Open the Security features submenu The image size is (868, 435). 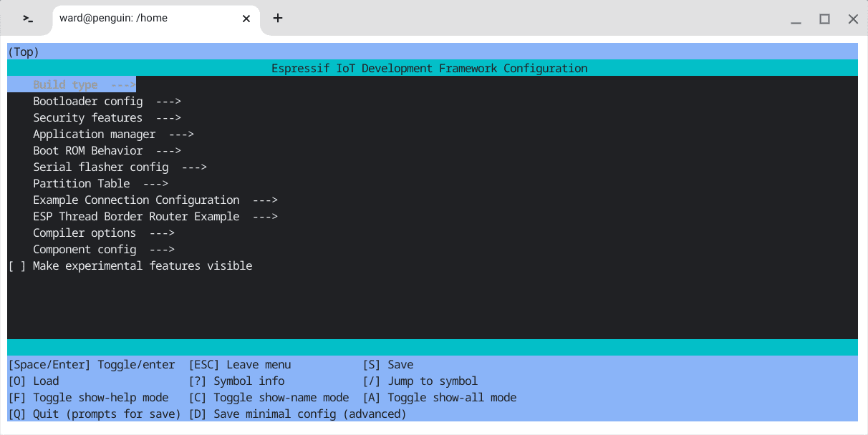(107, 118)
